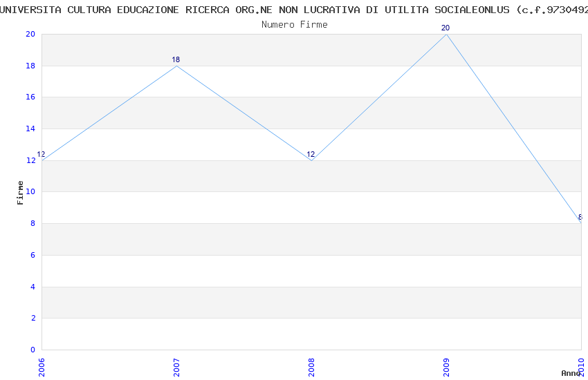Click the y-axis tick label 6
The width and height of the screenshot is (588, 380).
click(x=33, y=255)
